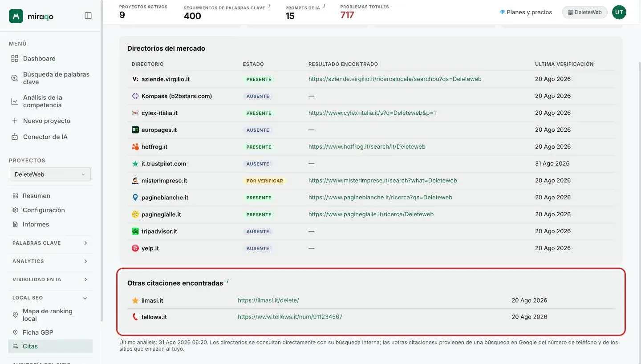Viewport: 641px width, 364px height.
Task: Click the miraqo logo icon
Action: tap(16, 16)
